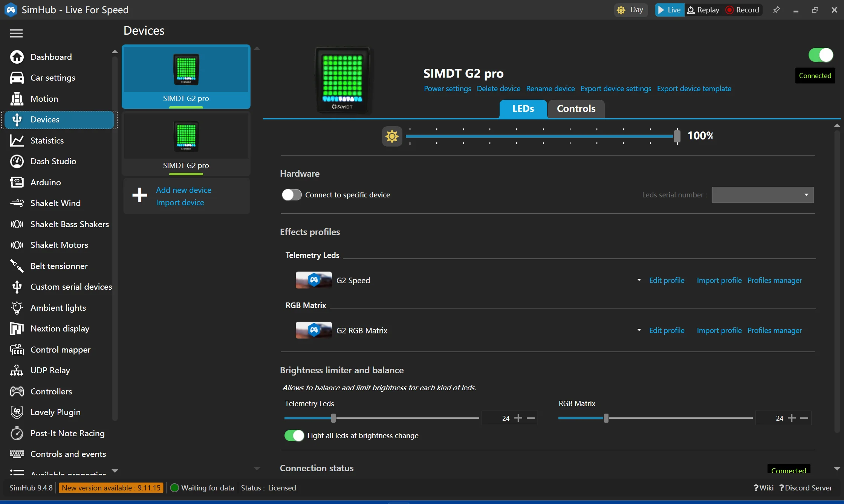844x504 pixels.
Task: Click the Custom serial devices USB icon
Action: 17,287
